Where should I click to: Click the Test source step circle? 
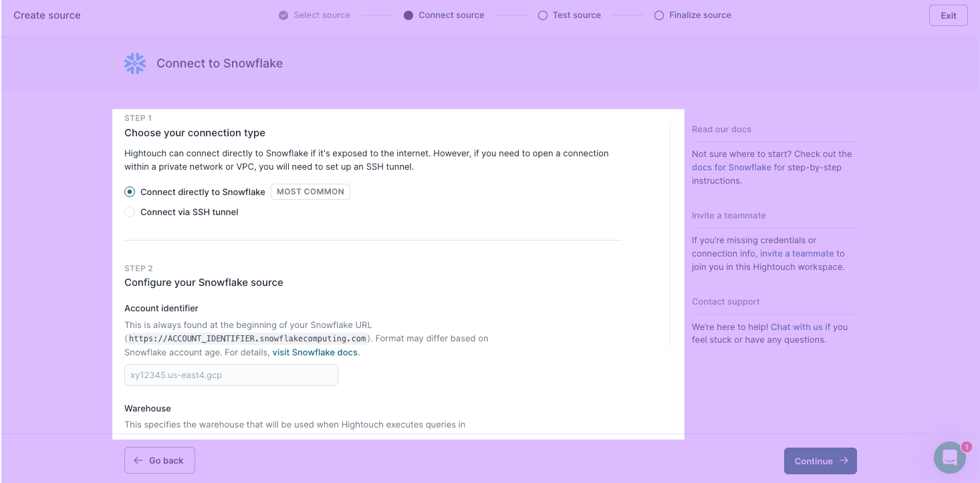[543, 15]
